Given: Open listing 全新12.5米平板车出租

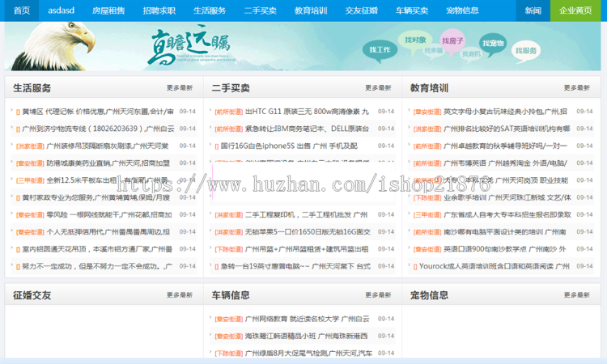Looking at the screenshot, I should click(107, 180).
